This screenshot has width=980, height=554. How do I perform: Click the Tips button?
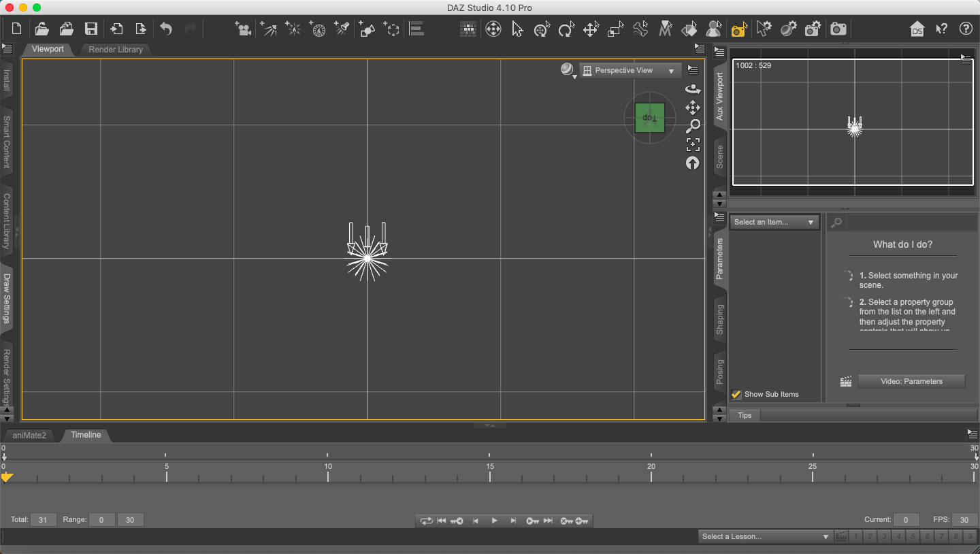click(745, 415)
